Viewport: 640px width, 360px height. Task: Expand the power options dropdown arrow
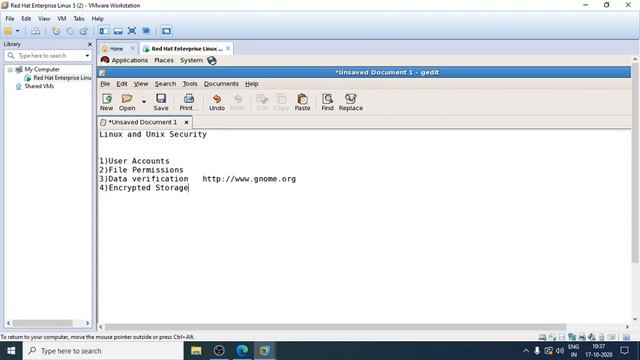(x=18, y=31)
